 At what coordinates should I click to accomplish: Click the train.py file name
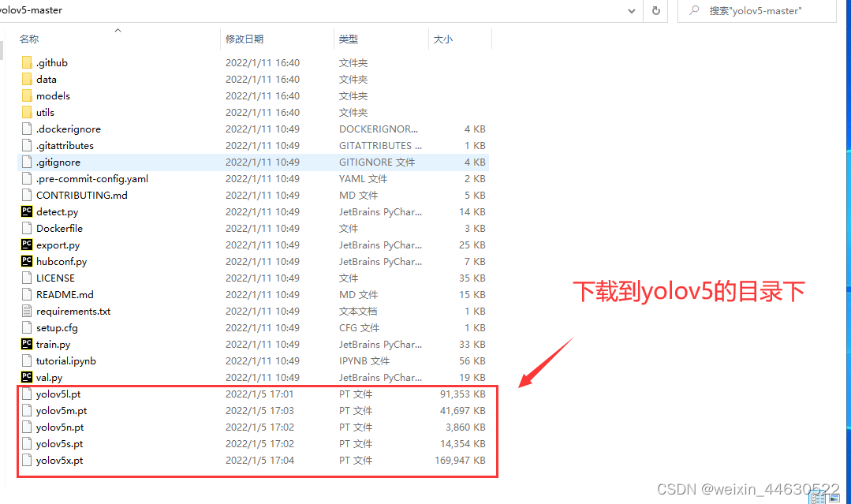[x=53, y=344]
